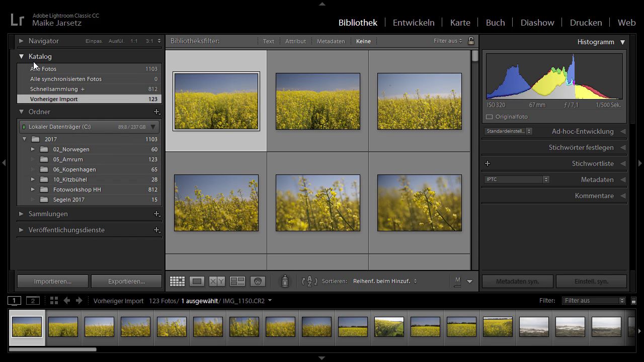Switch to loupe view mode
Image resolution: width=644 pixels, height=362 pixels.
point(197,282)
